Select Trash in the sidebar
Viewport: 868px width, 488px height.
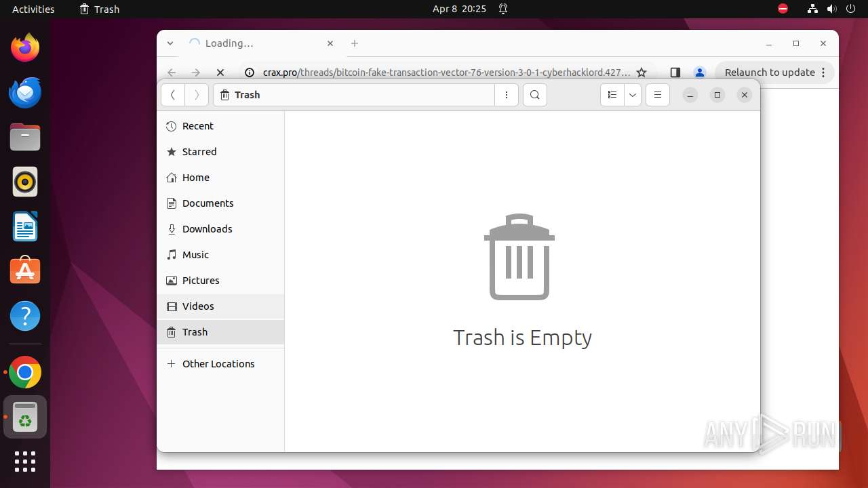tap(220, 332)
